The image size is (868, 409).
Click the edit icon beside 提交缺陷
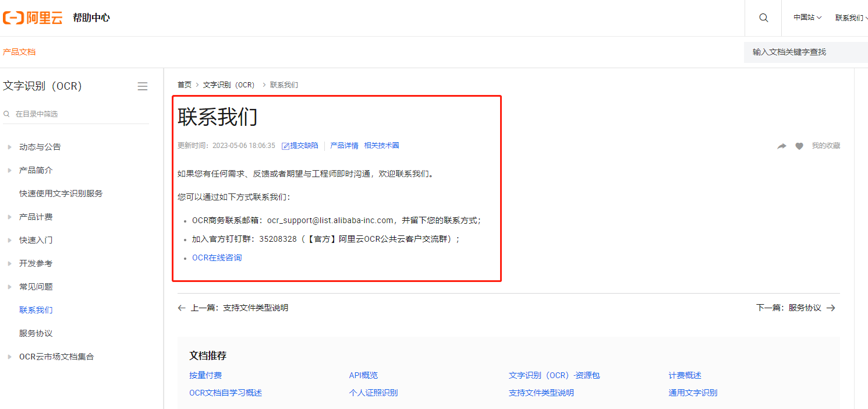285,146
